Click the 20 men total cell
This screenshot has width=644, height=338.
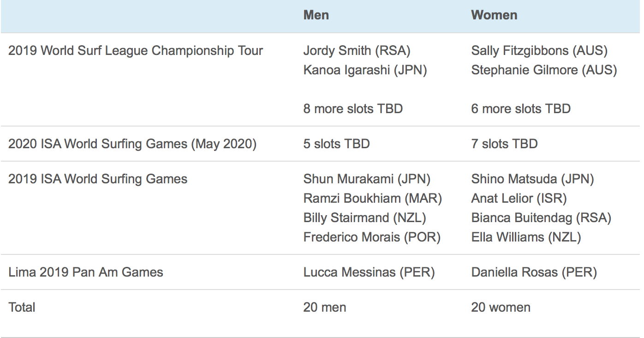[324, 307]
